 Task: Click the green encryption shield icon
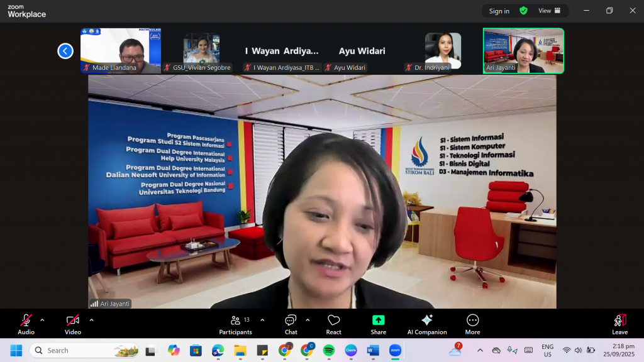point(523,11)
